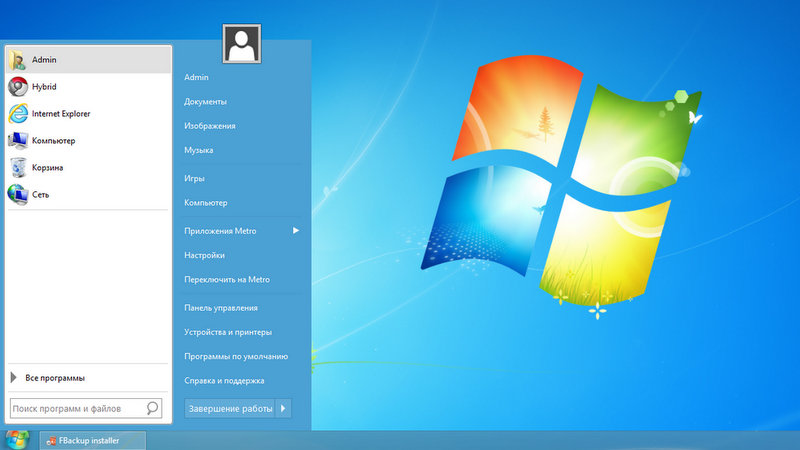Viewport: 800px width, 450px height.
Task: Select Переключить на Metro
Action: [227, 280]
